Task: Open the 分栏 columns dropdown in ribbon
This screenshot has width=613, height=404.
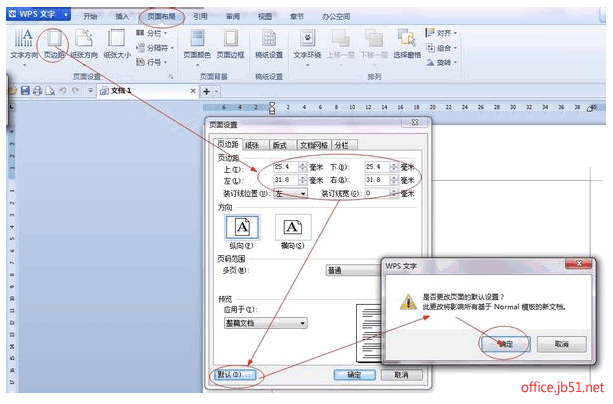Action: click(152, 33)
